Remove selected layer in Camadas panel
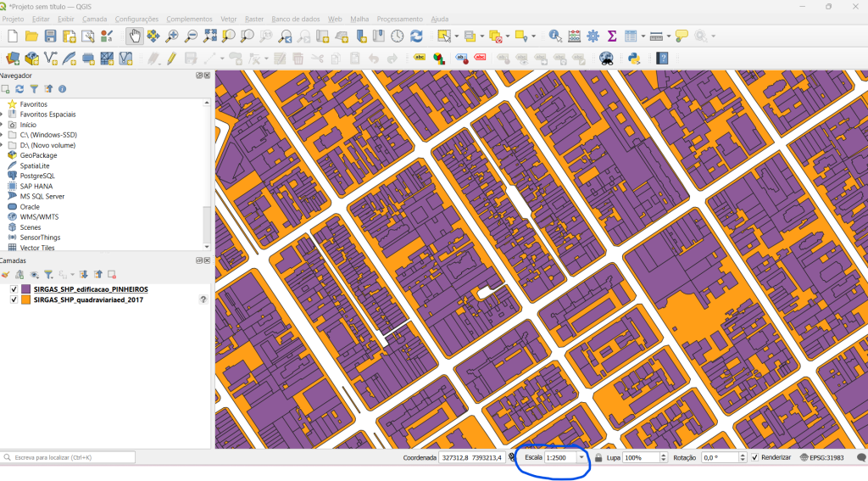868x481 pixels. [112, 274]
